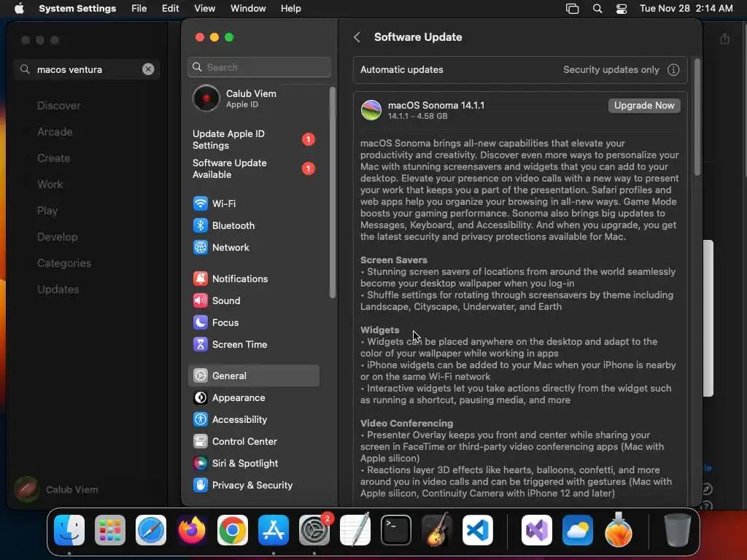747x560 pixels.
Task: Open Software Update Available notice
Action: [x=253, y=168]
